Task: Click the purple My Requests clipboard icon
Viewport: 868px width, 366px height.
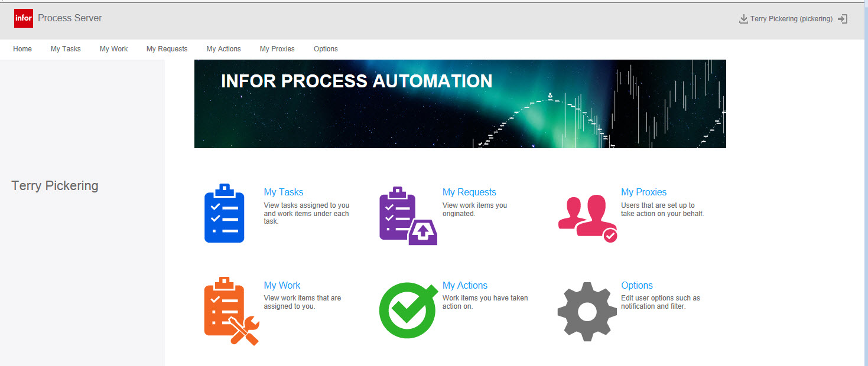Action: click(x=408, y=215)
